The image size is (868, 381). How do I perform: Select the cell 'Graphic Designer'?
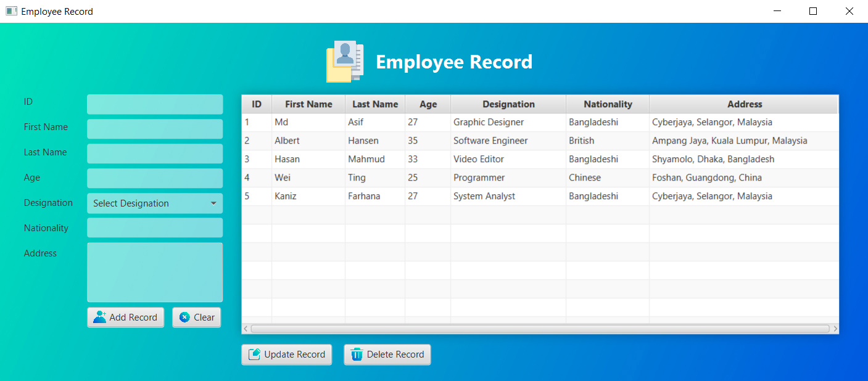(508, 122)
